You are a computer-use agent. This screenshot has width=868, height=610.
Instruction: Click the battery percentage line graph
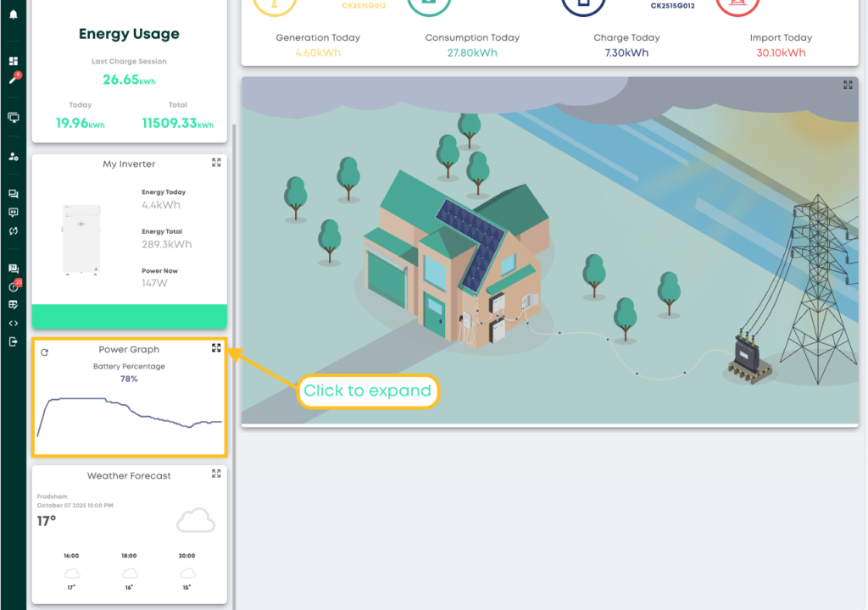click(129, 413)
